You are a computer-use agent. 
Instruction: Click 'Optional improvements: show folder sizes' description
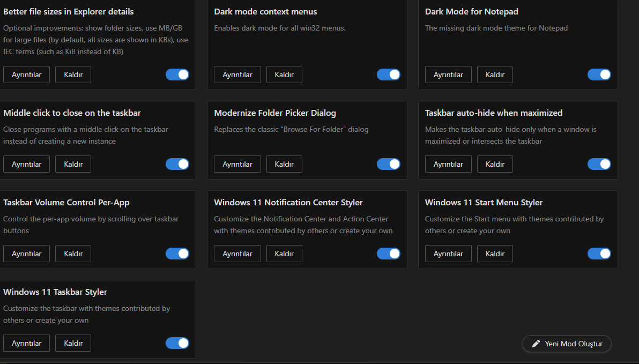(95, 40)
